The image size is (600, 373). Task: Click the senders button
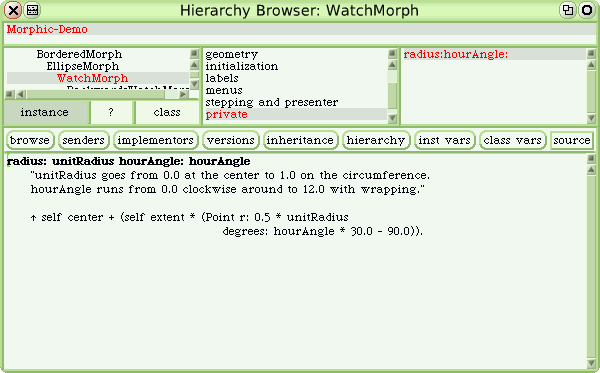coord(83,140)
